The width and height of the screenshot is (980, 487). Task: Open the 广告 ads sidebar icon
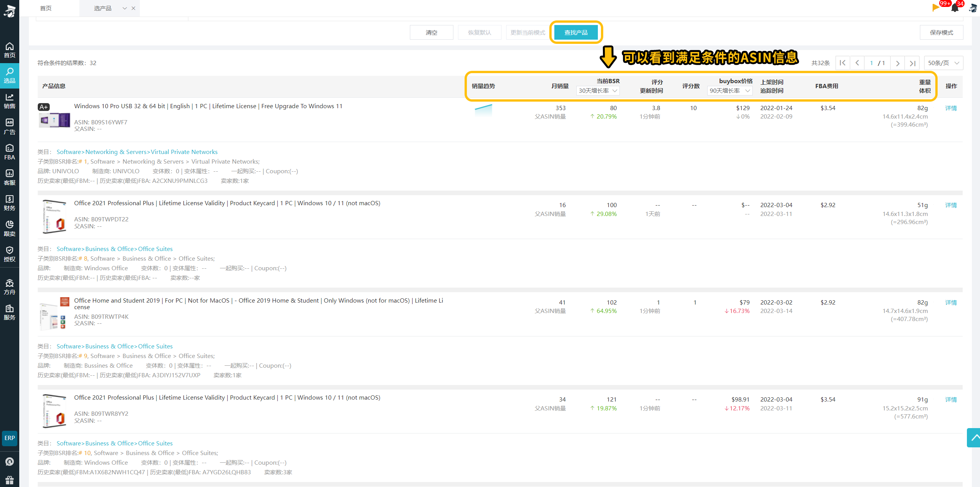click(x=9, y=127)
